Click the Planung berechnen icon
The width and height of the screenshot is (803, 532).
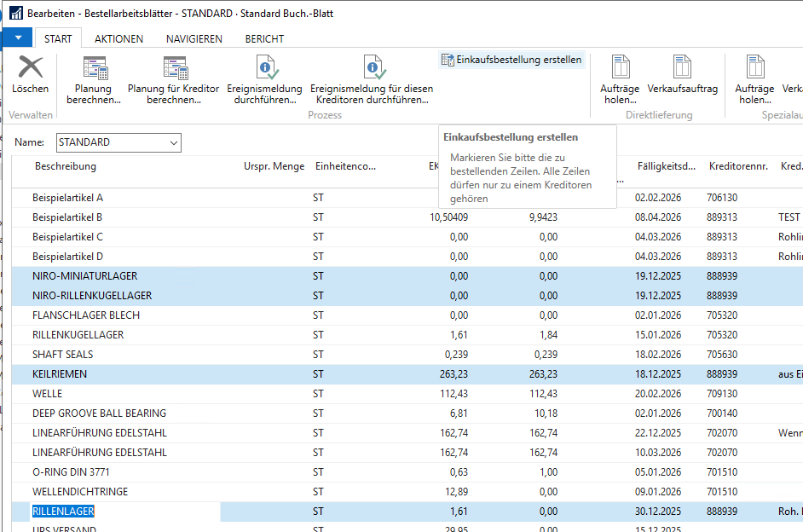94,68
